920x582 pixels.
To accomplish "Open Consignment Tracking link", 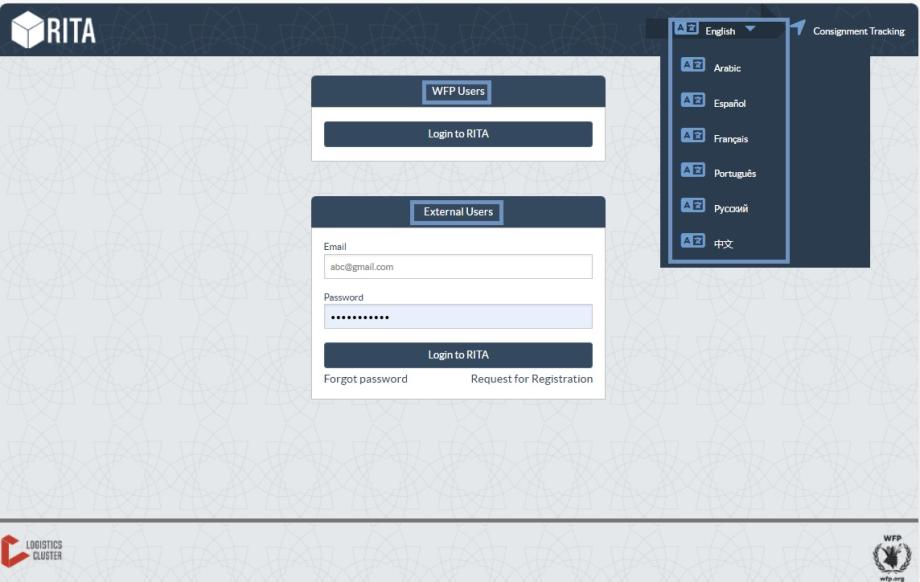I will pos(858,31).
